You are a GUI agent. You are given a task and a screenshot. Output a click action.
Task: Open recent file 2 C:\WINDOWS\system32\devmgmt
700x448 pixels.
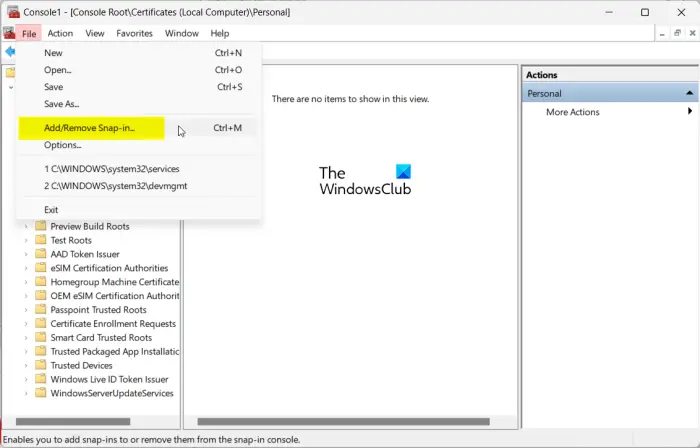point(138,186)
